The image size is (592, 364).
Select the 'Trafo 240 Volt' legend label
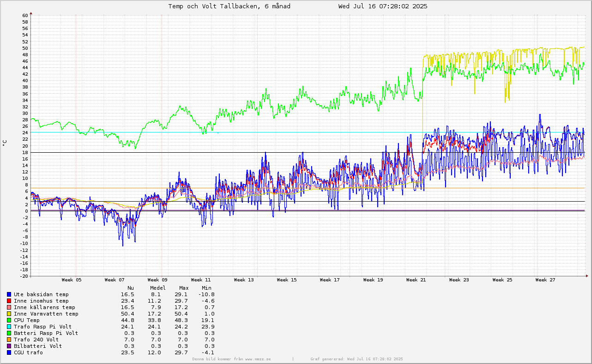click(36, 340)
